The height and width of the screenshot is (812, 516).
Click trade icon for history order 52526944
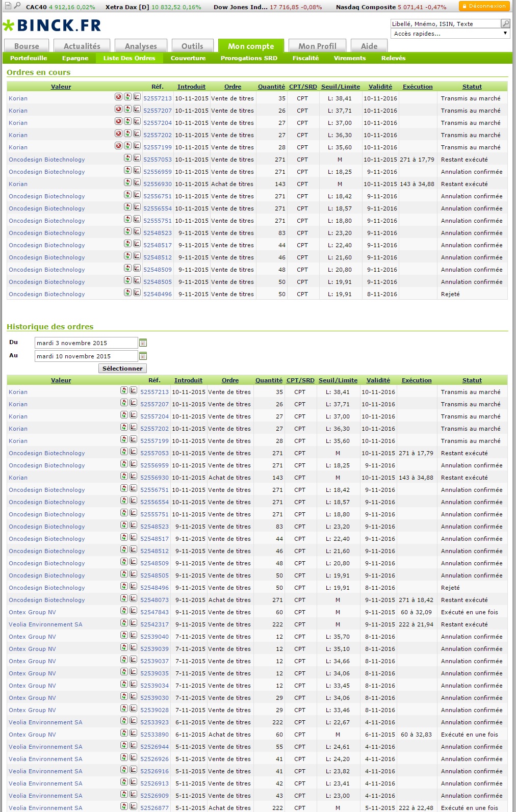tap(124, 745)
